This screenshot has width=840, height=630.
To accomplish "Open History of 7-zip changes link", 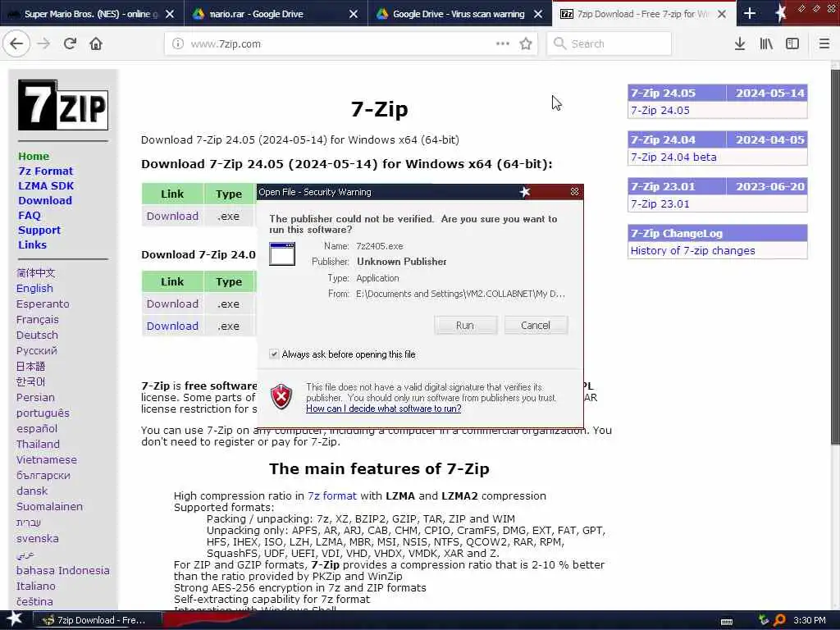I will click(692, 250).
